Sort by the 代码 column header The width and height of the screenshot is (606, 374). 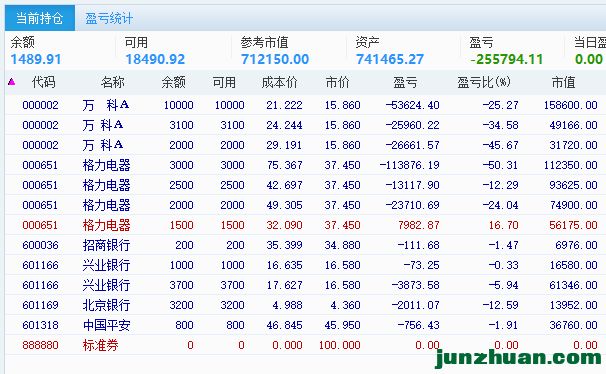(43, 82)
